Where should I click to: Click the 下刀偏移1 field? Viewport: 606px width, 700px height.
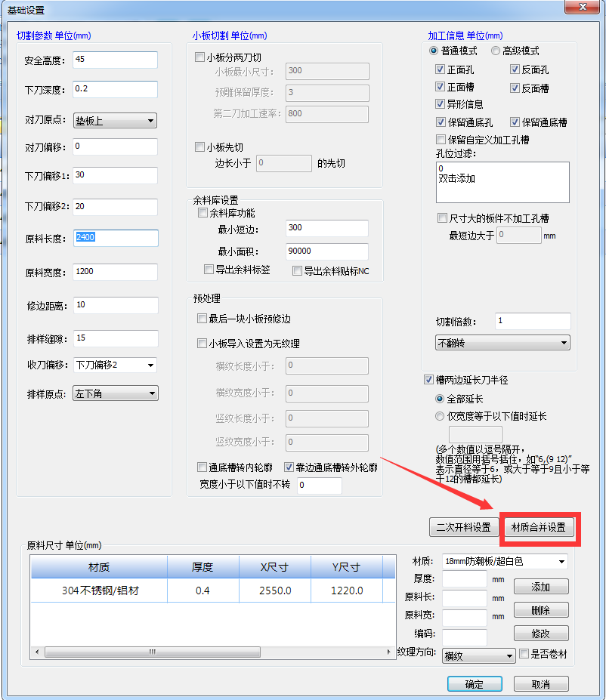point(115,175)
